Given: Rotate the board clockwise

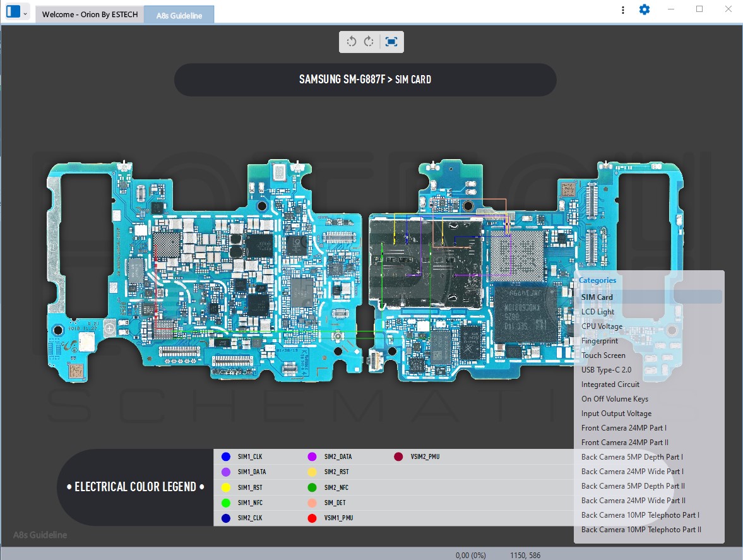Looking at the screenshot, I should pyautogui.click(x=369, y=42).
